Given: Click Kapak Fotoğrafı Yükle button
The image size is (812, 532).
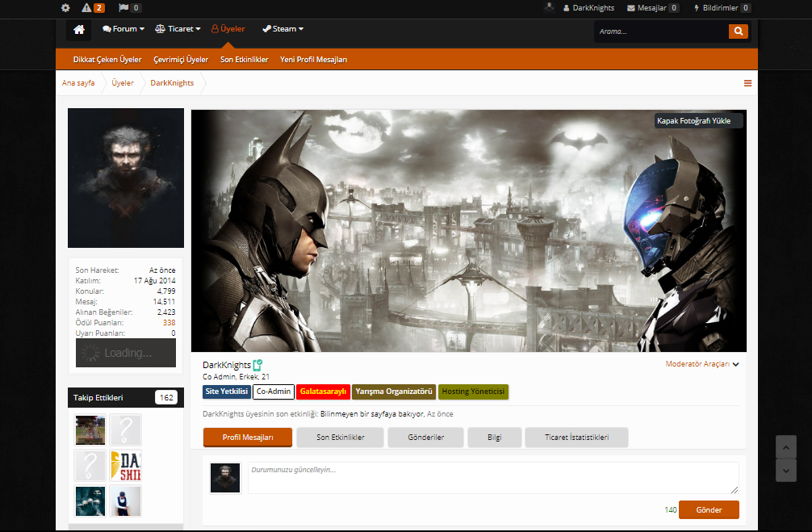Looking at the screenshot, I should pos(698,121).
